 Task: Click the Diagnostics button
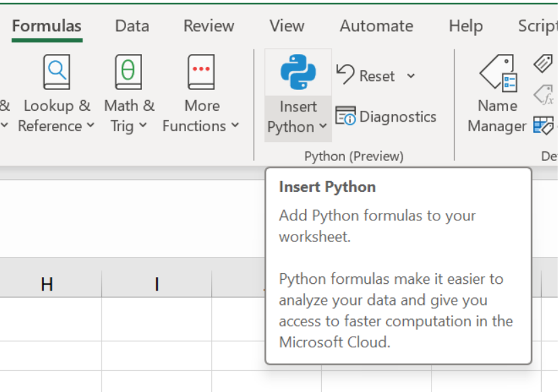[386, 116]
